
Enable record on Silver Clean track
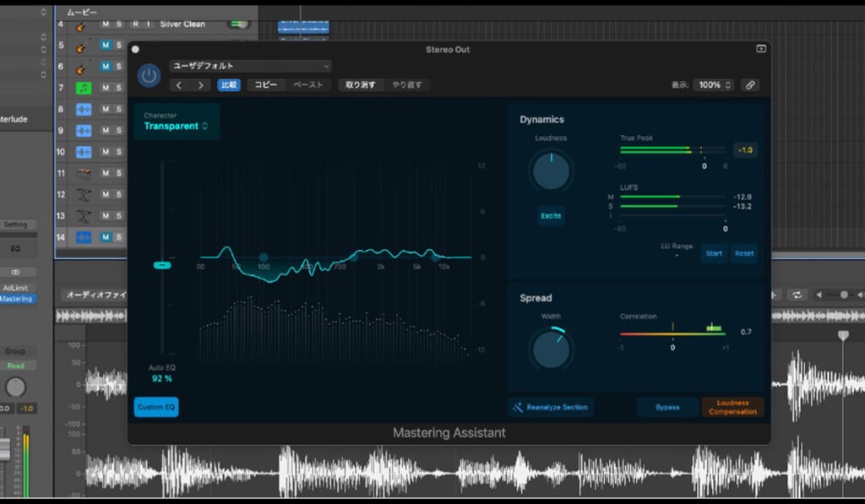coord(135,24)
